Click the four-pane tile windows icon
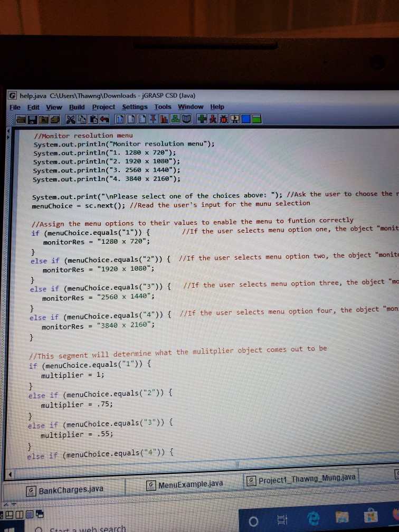Image resolution: width=399 pixels, height=532 pixels. click(x=9, y=515)
